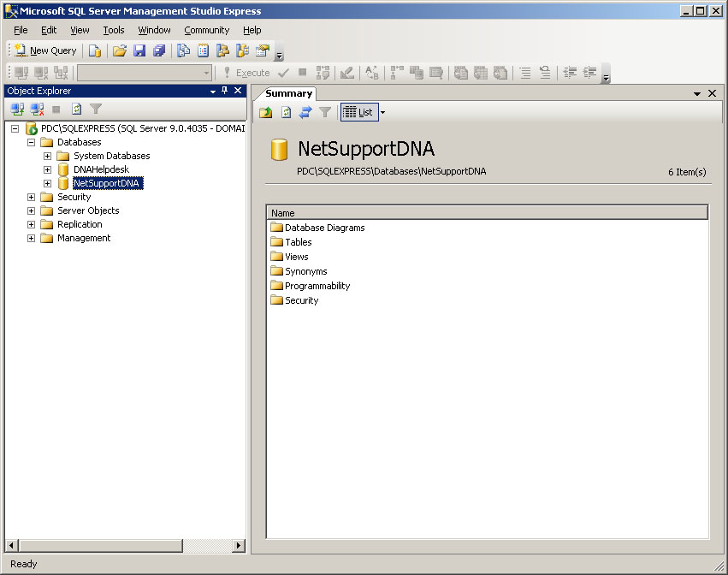Toggle Include Actual Execution Plan icon
The height and width of the screenshot is (575, 728).
pyautogui.click(x=396, y=73)
